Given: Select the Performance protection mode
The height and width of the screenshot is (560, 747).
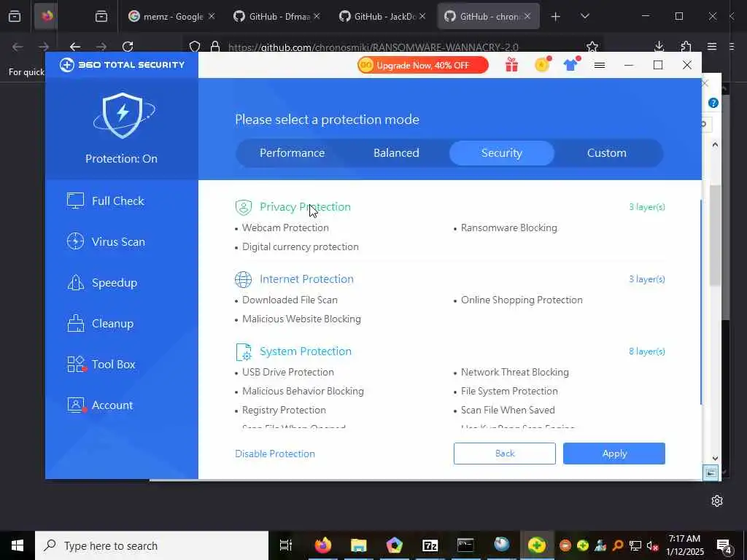Looking at the screenshot, I should [x=292, y=153].
